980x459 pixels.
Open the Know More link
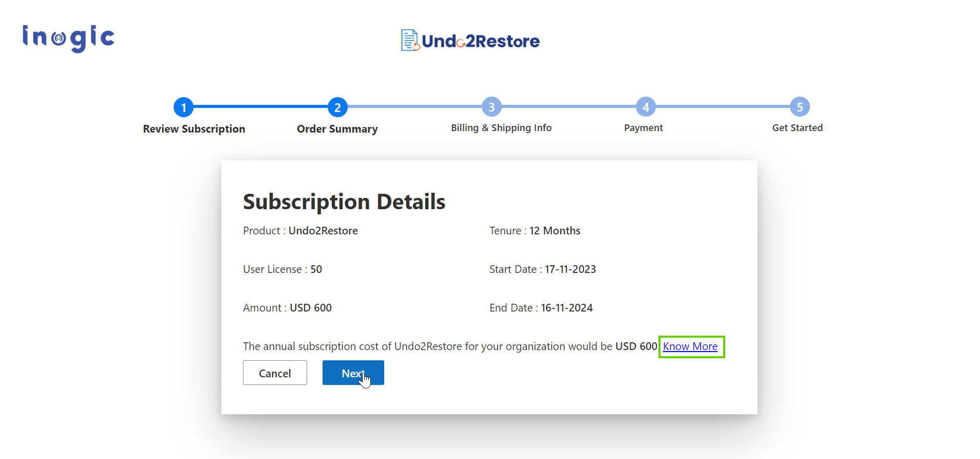pos(690,346)
